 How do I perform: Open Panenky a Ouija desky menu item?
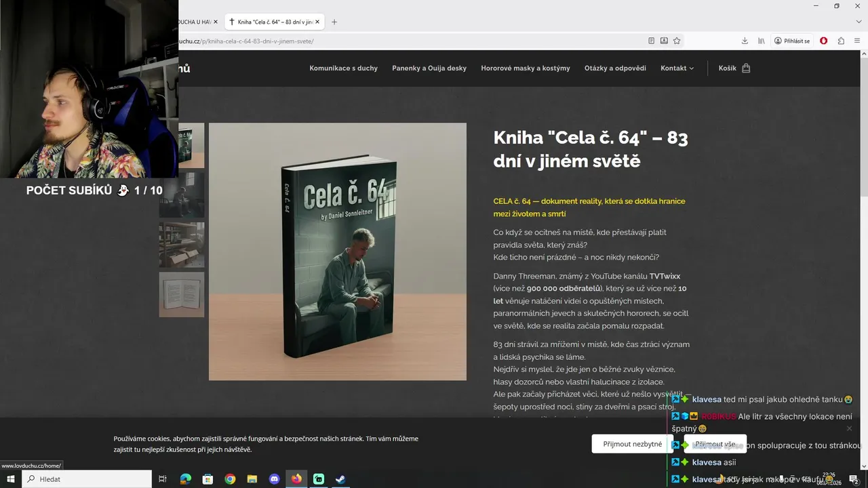[429, 68]
